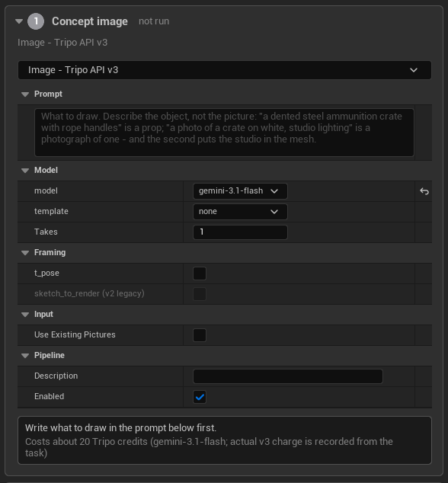Image resolution: width=448 pixels, height=483 pixels.
Task: Collapse the Model section triangle
Action: point(25,171)
